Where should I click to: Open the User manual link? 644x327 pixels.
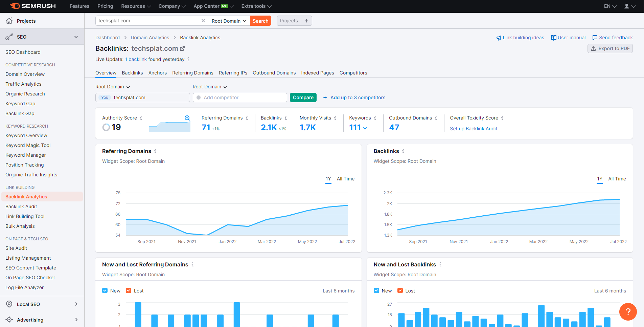tap(568, 38)
